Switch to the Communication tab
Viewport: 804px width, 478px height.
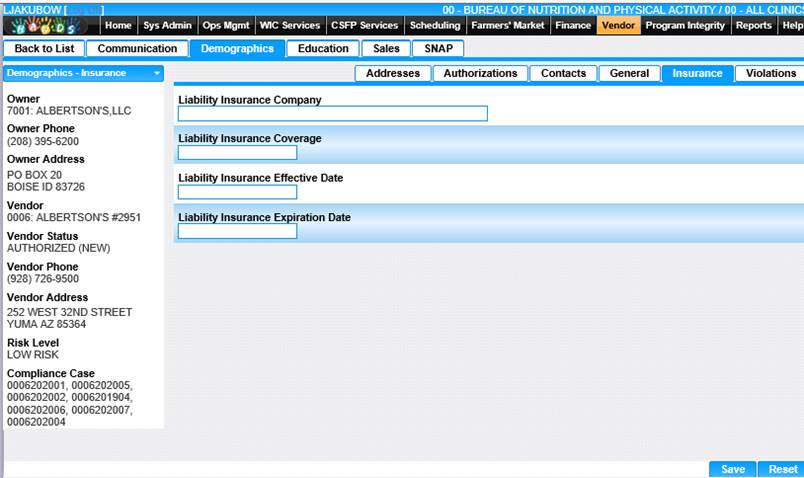pos(137,49)
